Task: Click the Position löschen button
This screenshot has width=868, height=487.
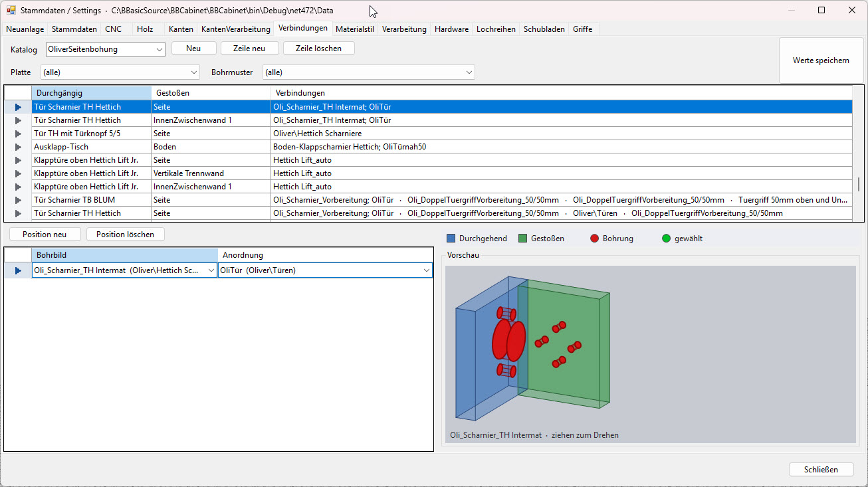Action: (125, 235)
